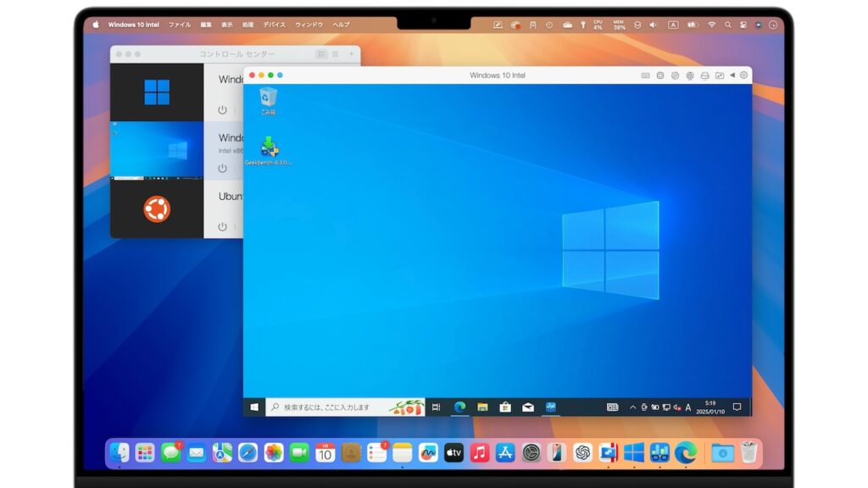Open the Trash in the Dock
The width and height of the screenshot is (868, 488).
click(x=748, y=453)
